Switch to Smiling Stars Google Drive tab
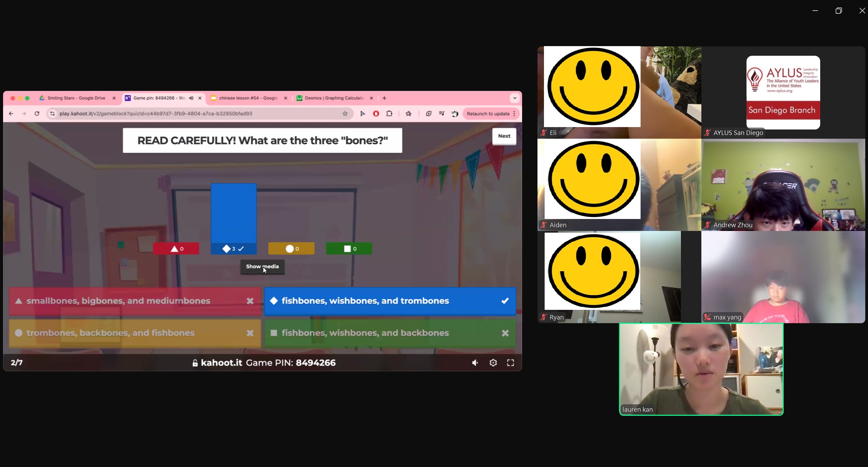 click(76, 98)
